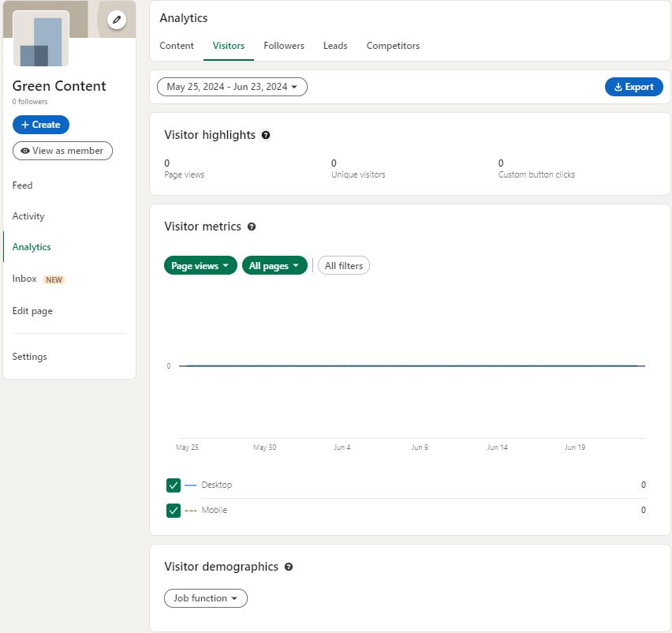Click the Visitor highlights help icon
Viewport: 672px width, 633px height.
click(266, 135)
